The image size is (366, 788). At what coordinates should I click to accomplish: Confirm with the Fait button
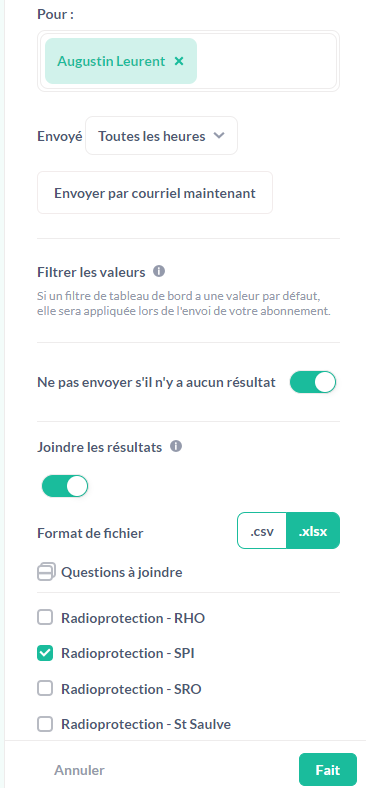[x=328, y=769]
